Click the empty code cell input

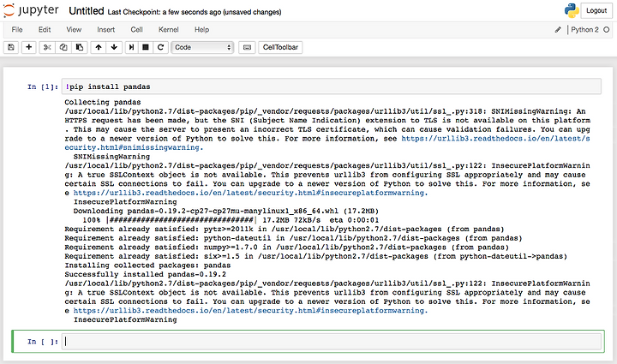332,341
